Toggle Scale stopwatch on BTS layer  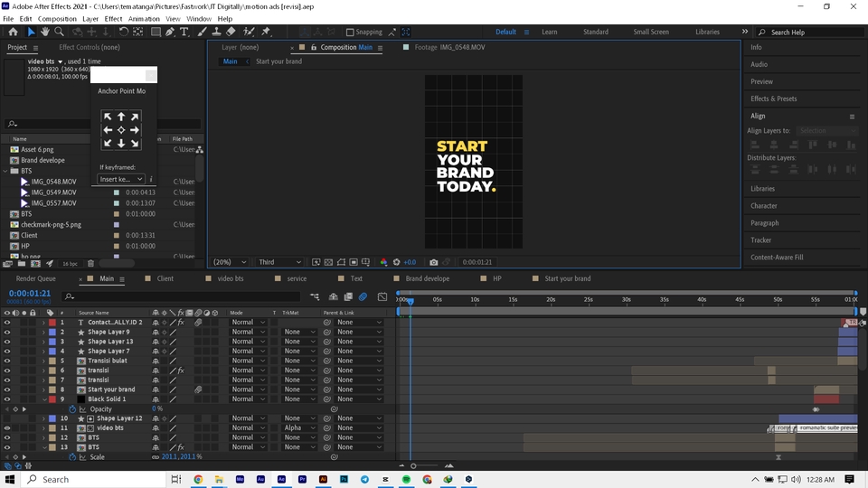click(x=72, y=457)
